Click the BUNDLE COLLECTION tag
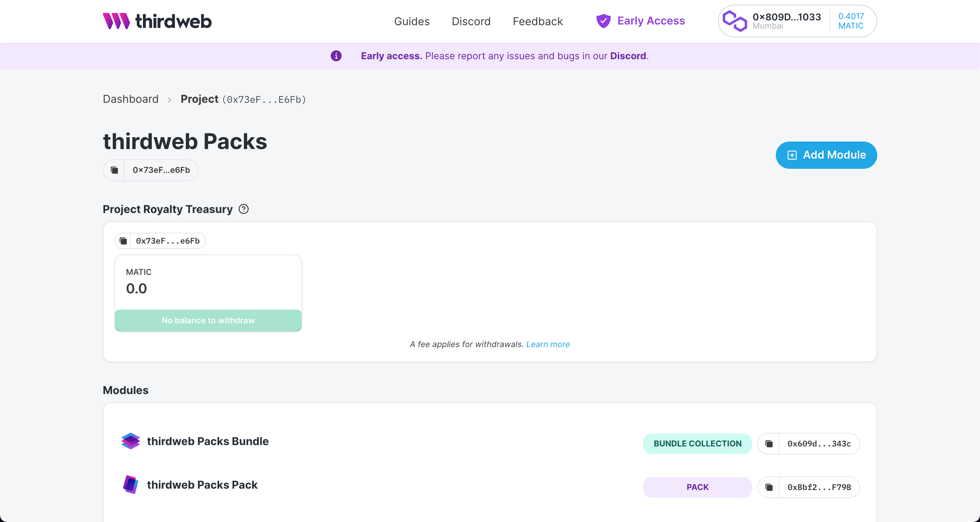This screenshot has height=522, width=980. (697, 444)
